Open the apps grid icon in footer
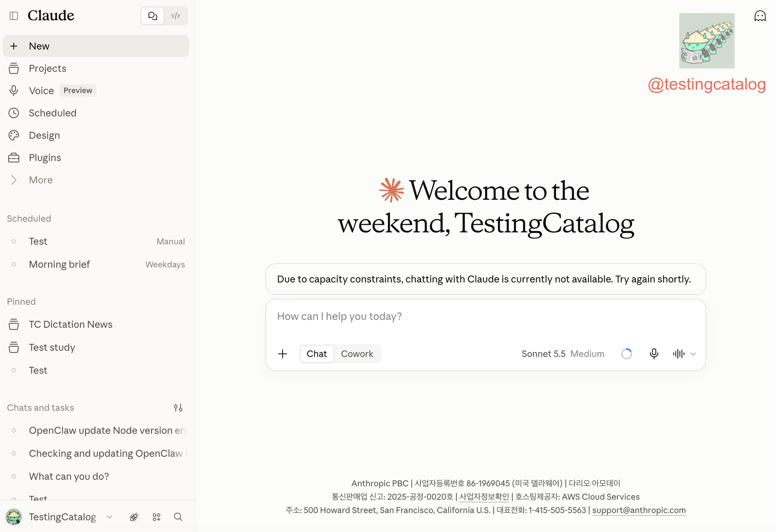 [156, 517]
